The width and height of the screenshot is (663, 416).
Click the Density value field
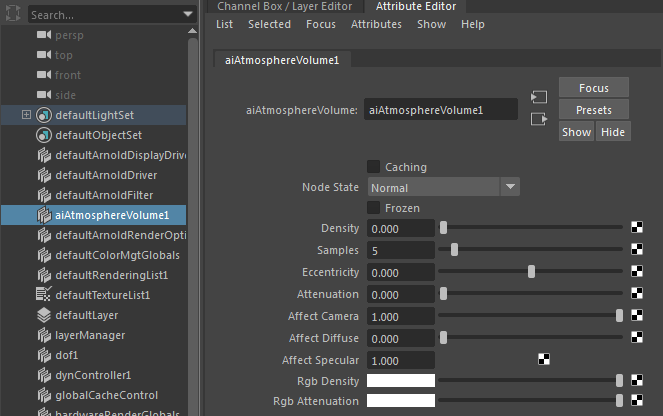(400, 228)
